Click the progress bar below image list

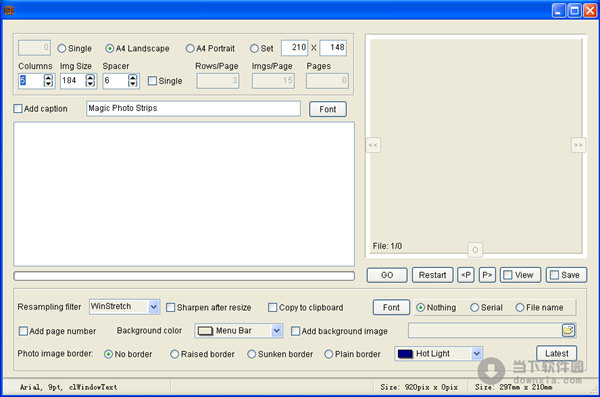(x=184, y=276)
